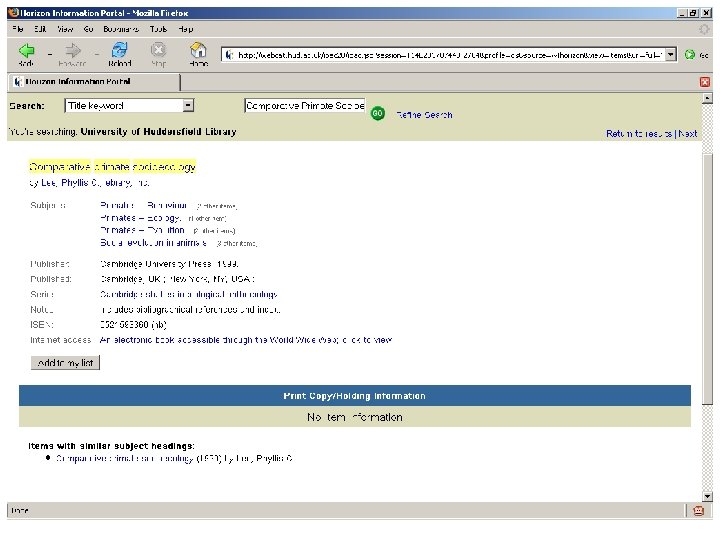The image size is (720, 540).
Task: Close the tab with the red X icon
Action: pyautogui.click(x=705, y=82)
